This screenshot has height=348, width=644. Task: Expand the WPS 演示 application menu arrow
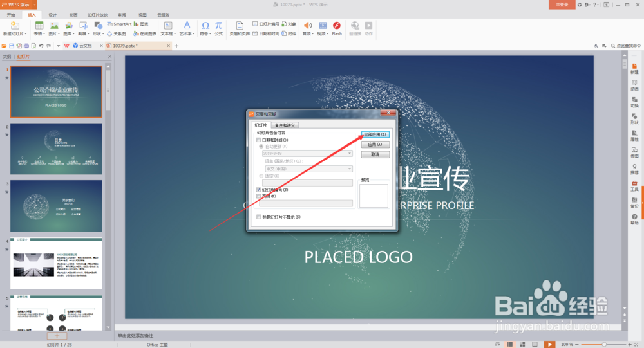coord(35,5)
